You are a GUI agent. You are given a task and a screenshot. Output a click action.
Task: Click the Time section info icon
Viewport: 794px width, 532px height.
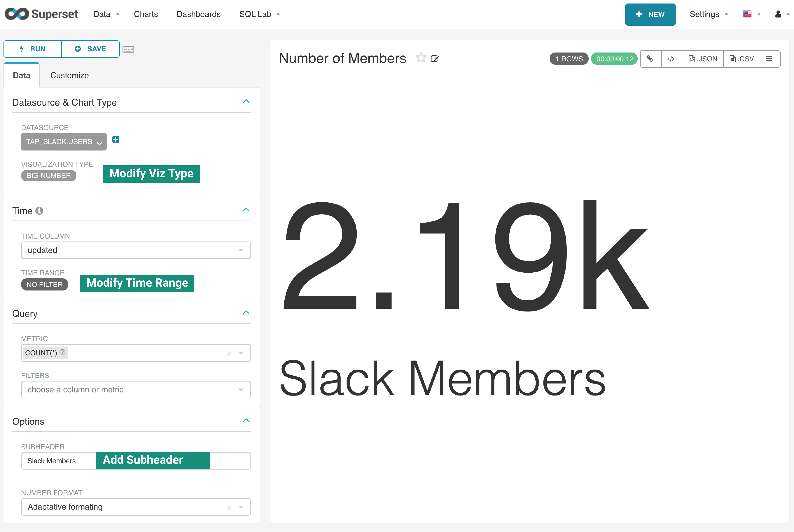(39, 211)
